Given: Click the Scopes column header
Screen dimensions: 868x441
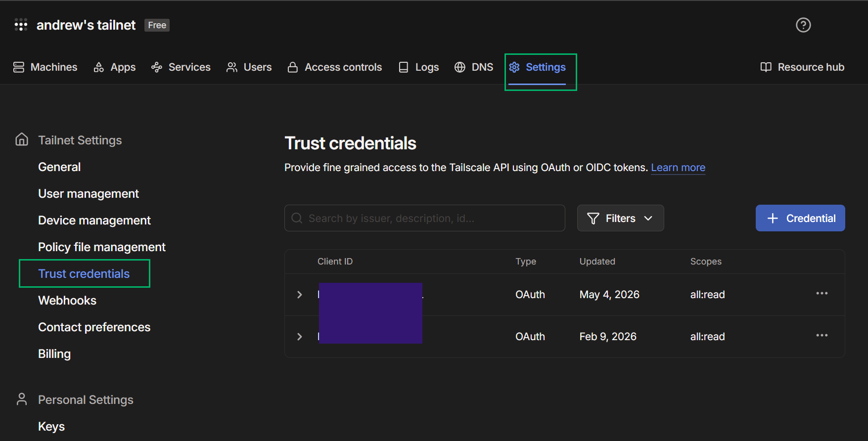Looking at the screenshot, I should pos(706,262).
